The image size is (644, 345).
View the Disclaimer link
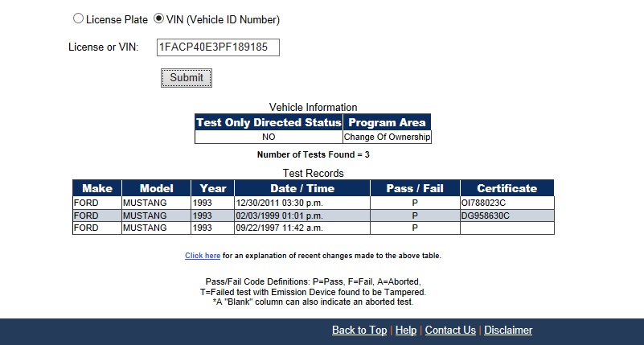508,331
